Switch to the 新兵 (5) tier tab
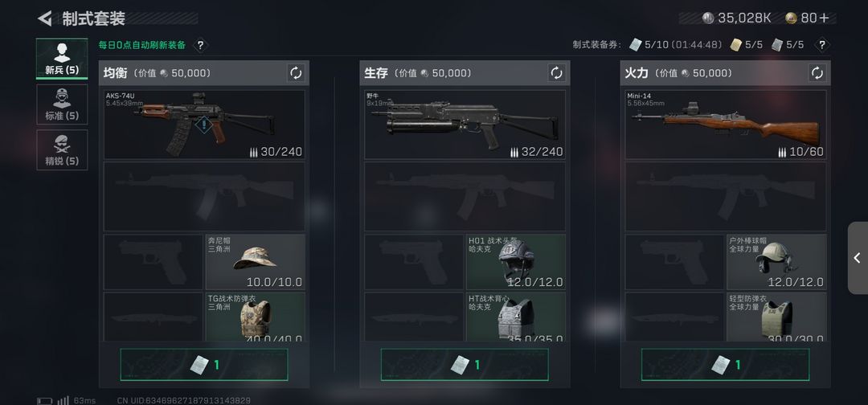The image size is (868, 405). tap(62, 59)
